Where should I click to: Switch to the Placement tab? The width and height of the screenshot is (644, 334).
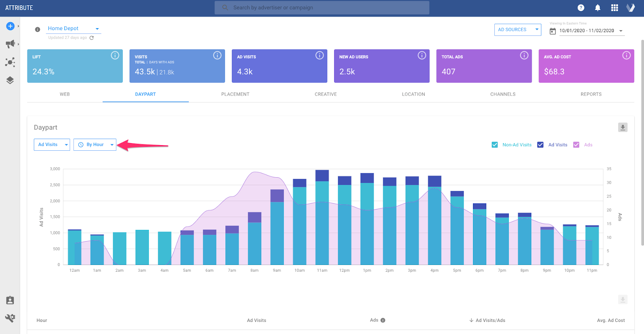pyautogui.click(x=235, y=94)
